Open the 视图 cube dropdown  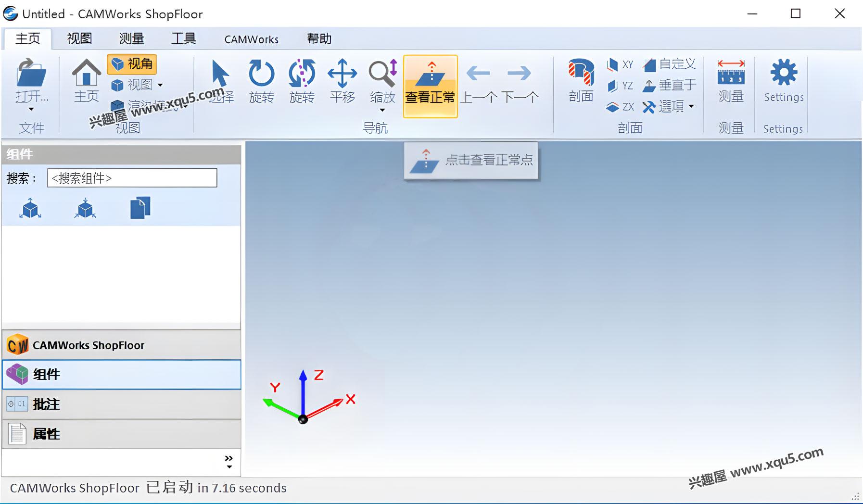[137, 85]
